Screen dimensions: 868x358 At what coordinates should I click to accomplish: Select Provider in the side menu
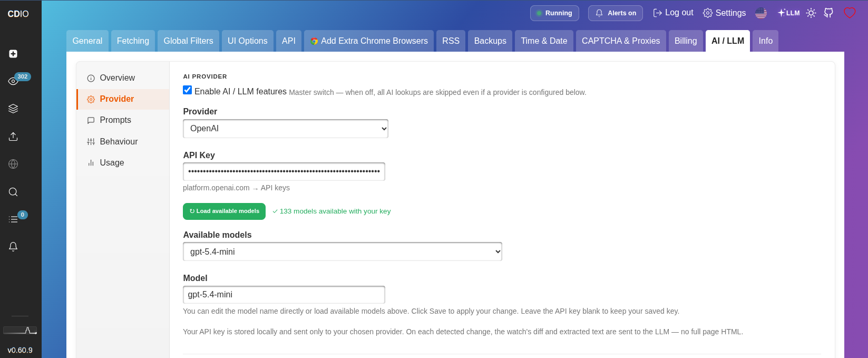pos(123,99)
